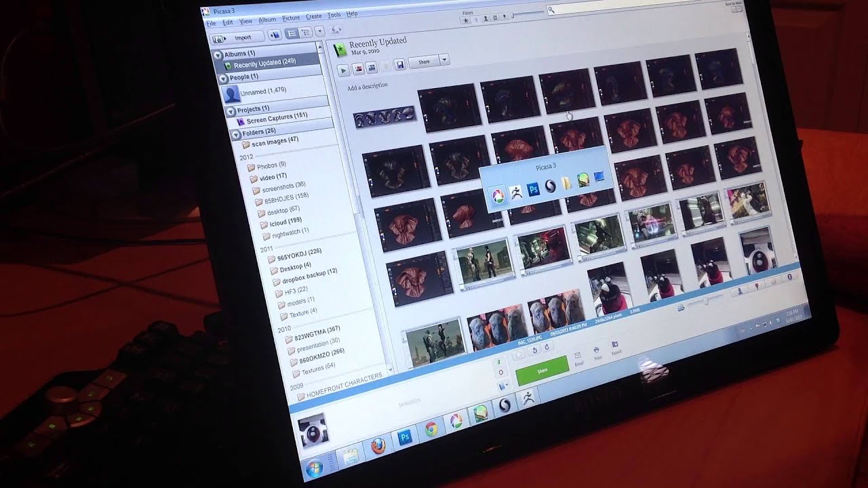
Task: Rotate photo clockwise in the photo tray
Action: pos(547,346)
